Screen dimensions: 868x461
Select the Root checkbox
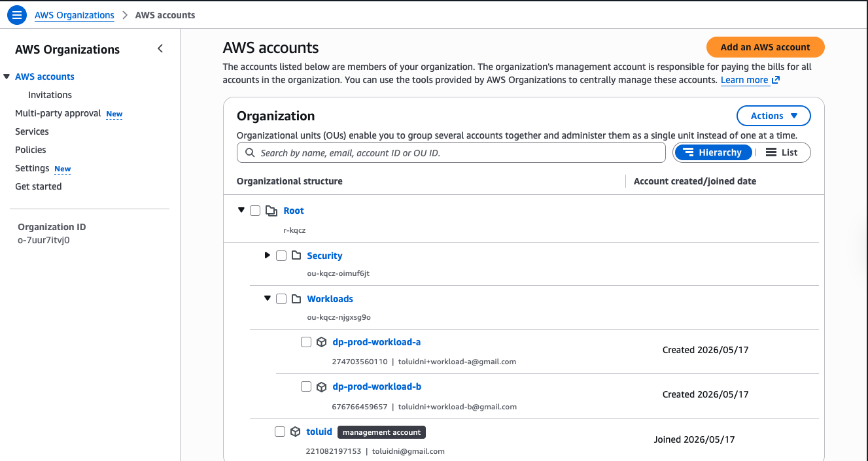(x=255, y=211)
